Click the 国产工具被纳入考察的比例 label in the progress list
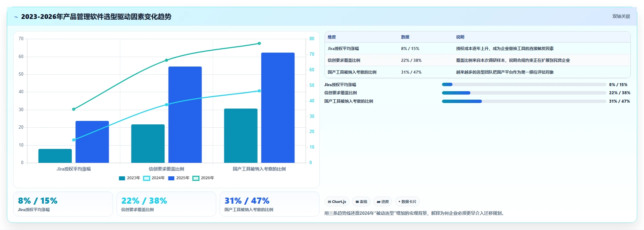This screenshot has width=644, height=230. coord(349,101)
